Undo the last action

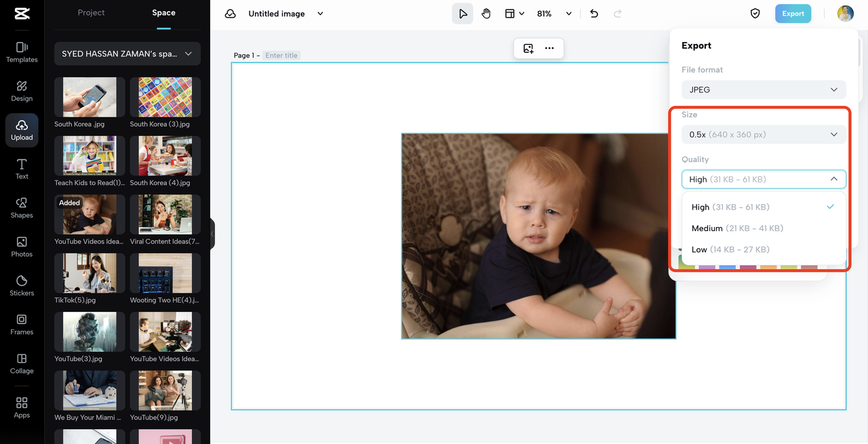click(x=594, y=14)
